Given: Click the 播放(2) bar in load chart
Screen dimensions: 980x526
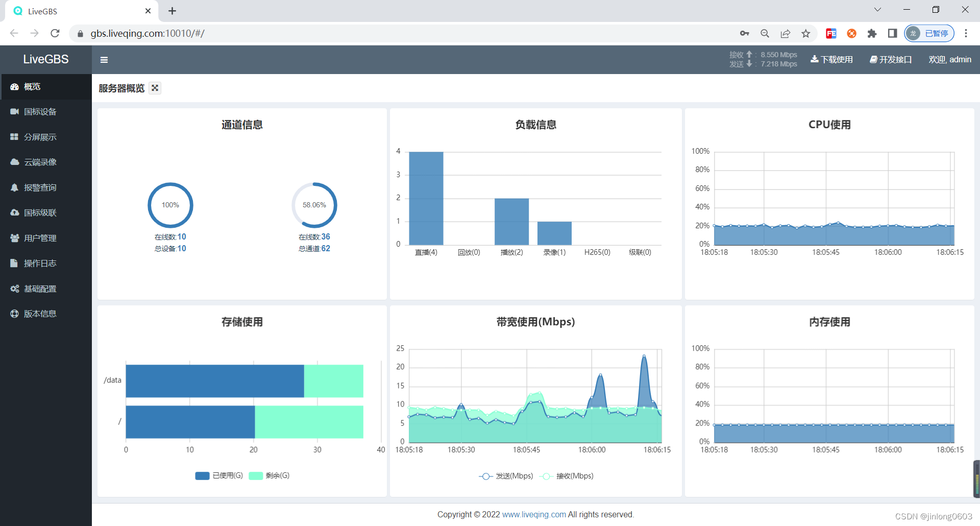Looking at the screenshot, I should (x=511, y=222).
